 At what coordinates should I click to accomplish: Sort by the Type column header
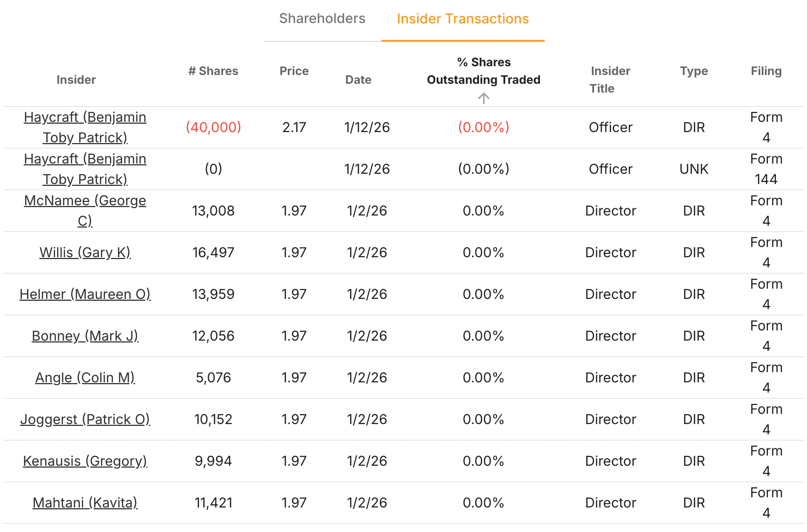click(694, 71)
